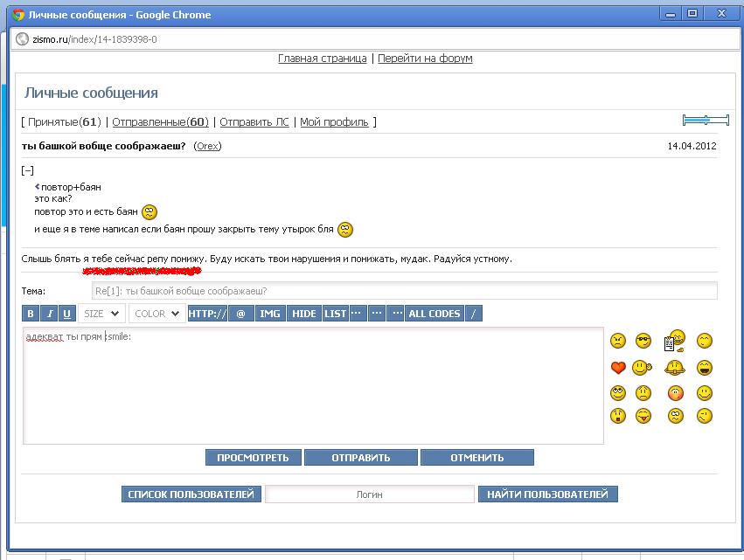This screenshot has width=744, height=560.
Task: Insert an image with IMG button
Action: coord(270,314)
